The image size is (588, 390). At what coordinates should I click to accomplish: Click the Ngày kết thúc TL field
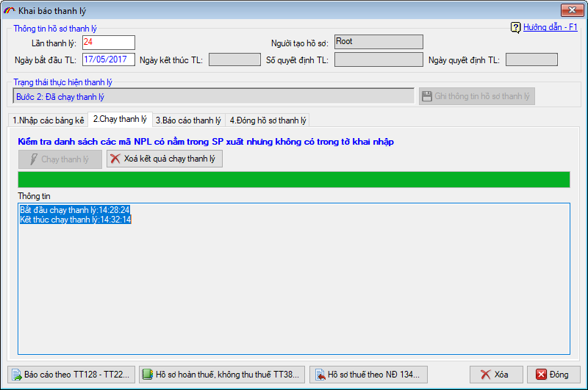(234, 59)
